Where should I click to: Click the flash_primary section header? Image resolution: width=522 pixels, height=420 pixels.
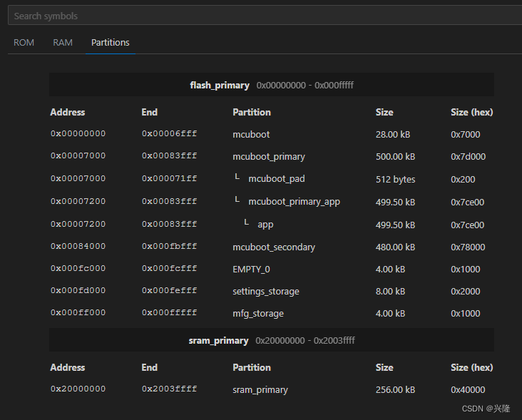point(272,85)
